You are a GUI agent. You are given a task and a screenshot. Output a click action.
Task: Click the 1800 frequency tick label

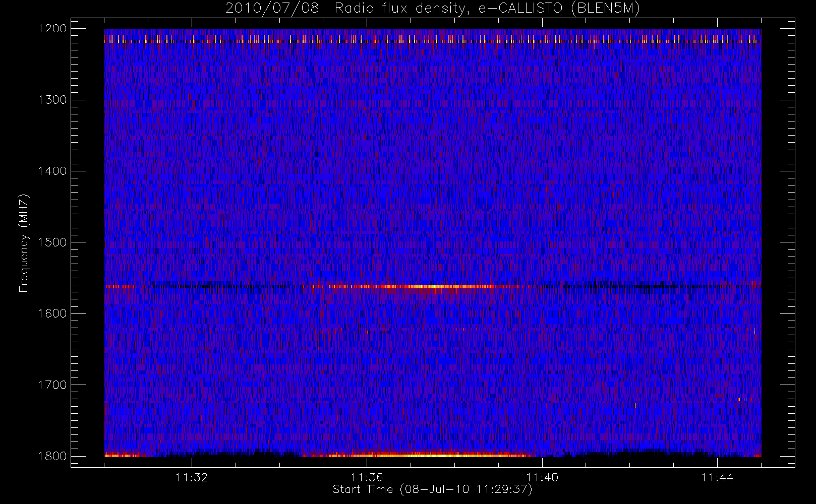52,456
